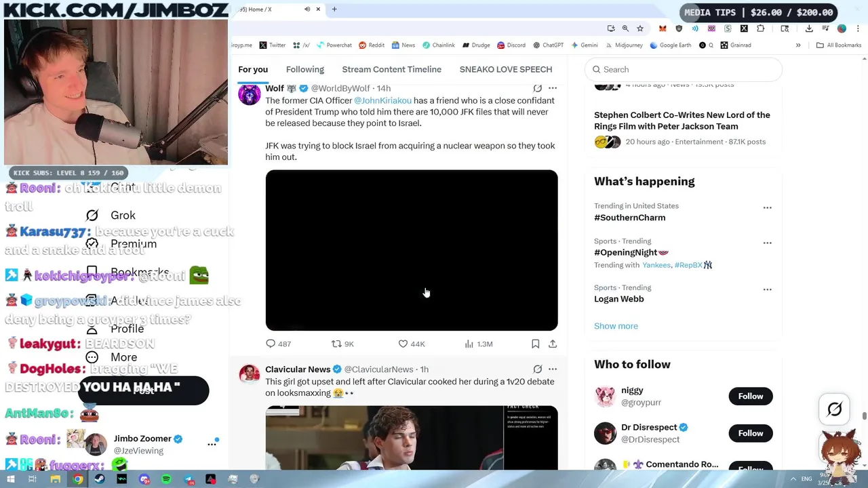The width and height of the screenshot is (868, 488).
Task: Open Clavicular News profile avatar
Action: coord(249,374)
